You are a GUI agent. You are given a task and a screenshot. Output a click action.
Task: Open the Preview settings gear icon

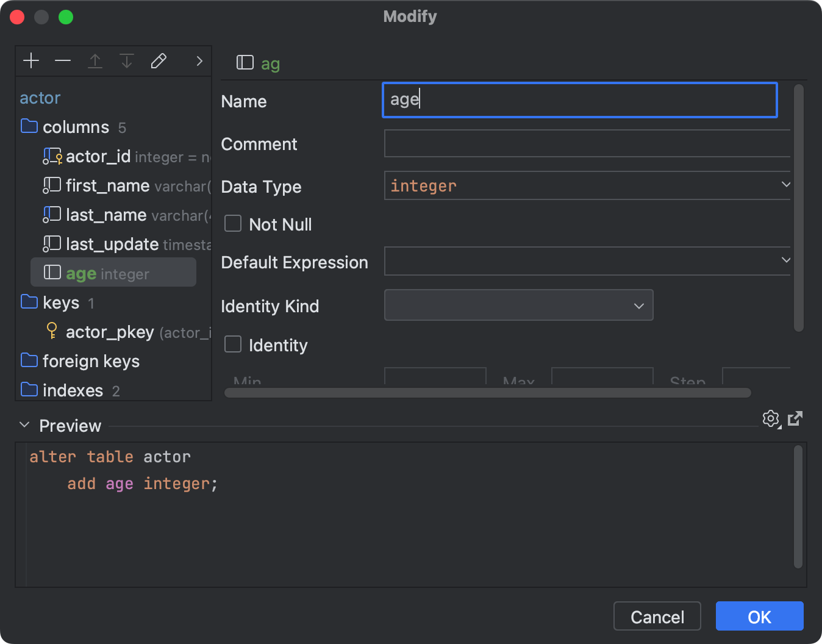point(771,419)
